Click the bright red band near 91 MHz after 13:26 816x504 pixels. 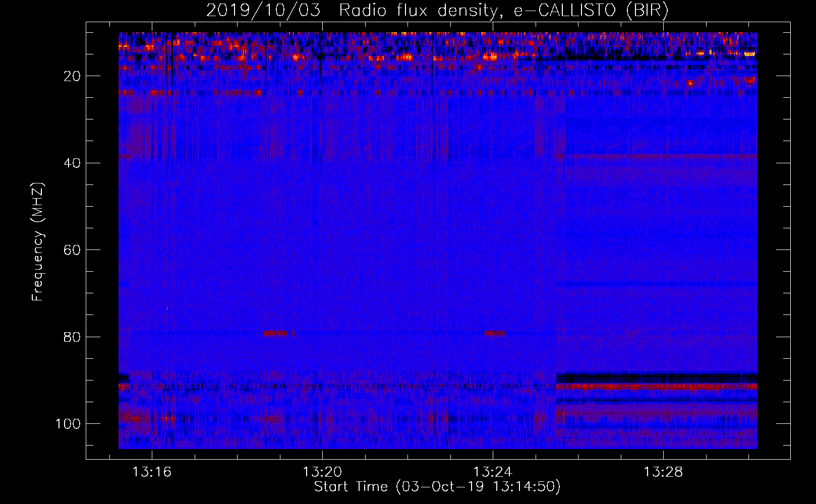click(656, 387)
